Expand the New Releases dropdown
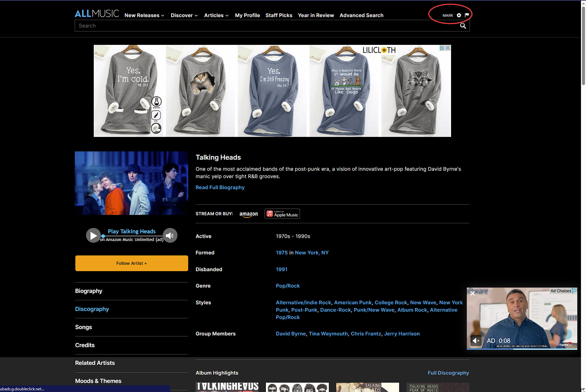Screen dimensions: 586x392 tap(144, 15)
